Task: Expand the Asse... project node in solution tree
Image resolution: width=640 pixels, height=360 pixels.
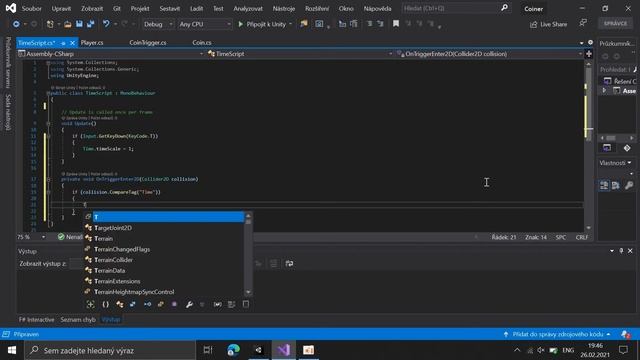Action: point(604,91)
